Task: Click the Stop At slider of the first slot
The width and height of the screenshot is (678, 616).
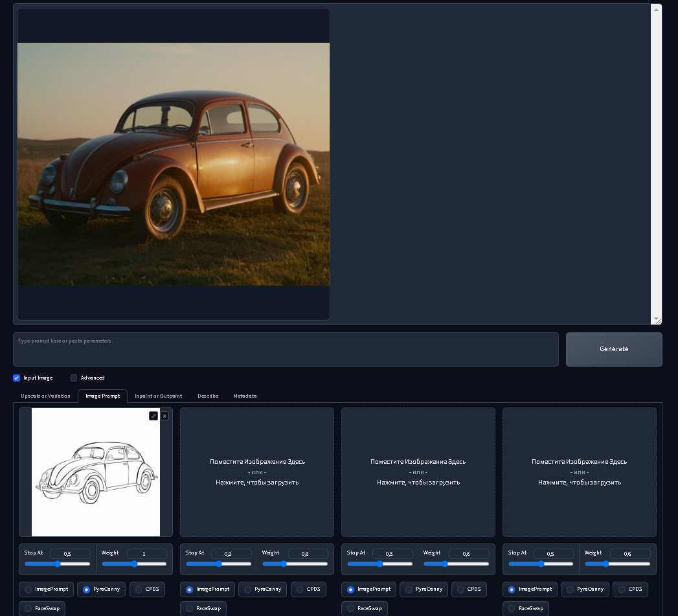Action: [58, 564]
